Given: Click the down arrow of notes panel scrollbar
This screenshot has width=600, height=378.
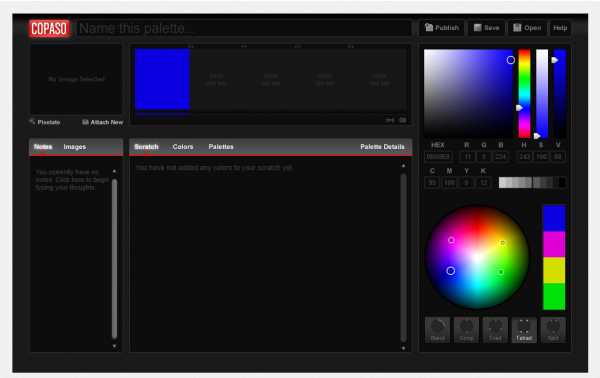Looking at the screenshot, I should [114, 346].
